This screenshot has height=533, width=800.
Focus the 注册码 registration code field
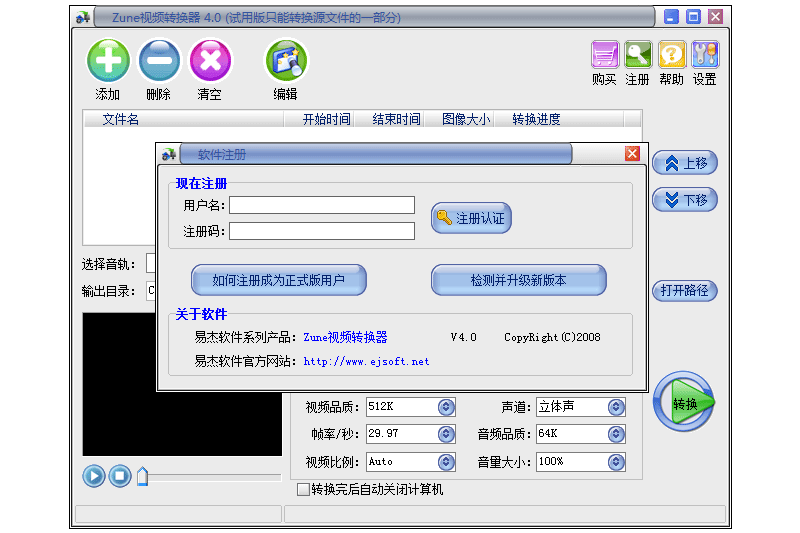(x=322, y=231)
